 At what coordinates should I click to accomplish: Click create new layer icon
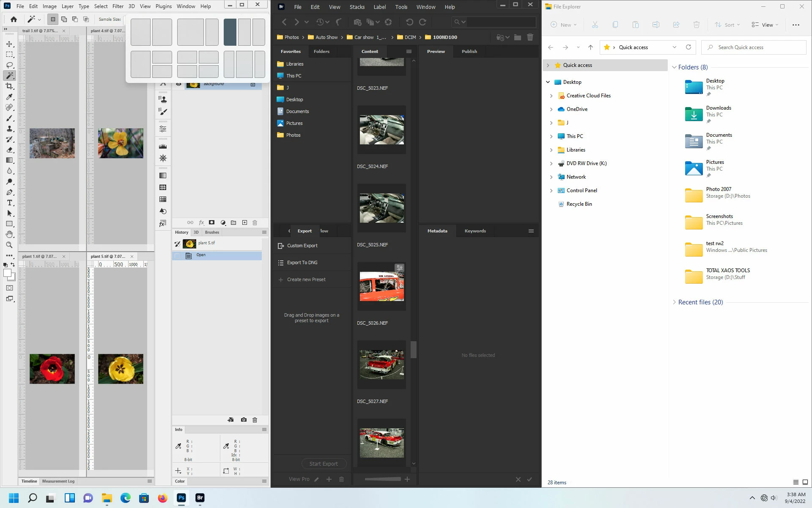point(244,223)
